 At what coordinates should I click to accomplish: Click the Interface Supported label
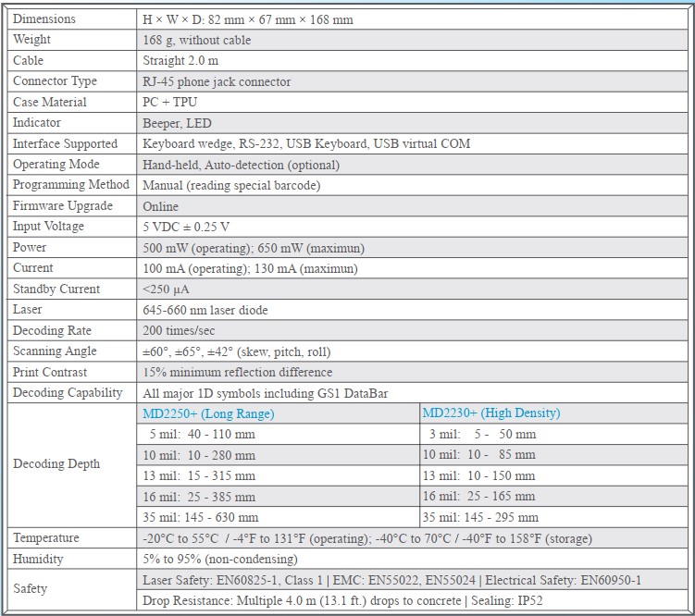click(65, 143)
